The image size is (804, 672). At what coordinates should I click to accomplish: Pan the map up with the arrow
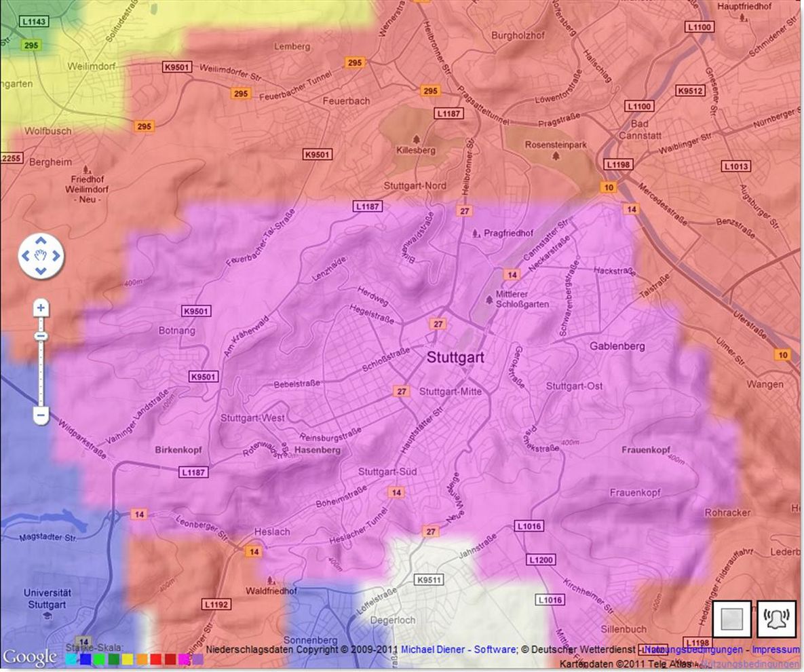41,241
